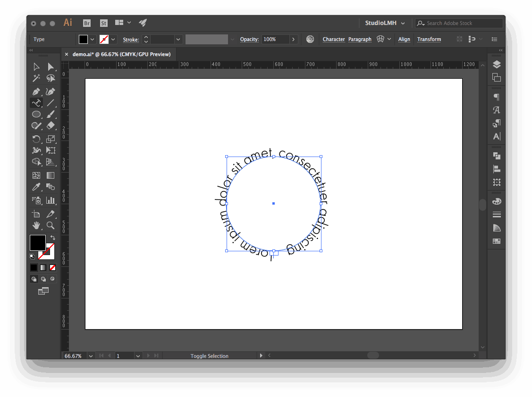Click the Recolor Artwork wheel icon
This screenshot has width=532, height=397.
(x=310, y=39)
